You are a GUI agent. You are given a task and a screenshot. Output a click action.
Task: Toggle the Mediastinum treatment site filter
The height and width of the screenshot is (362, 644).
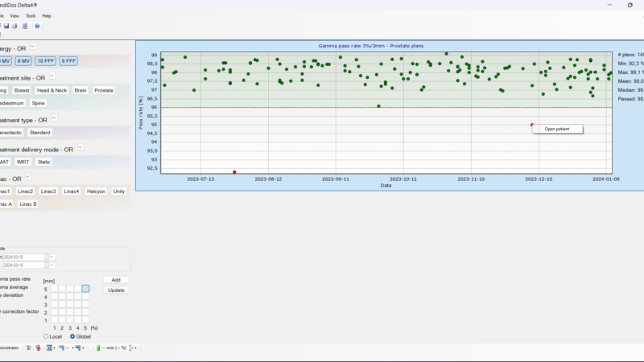click(x=12, y=103)
